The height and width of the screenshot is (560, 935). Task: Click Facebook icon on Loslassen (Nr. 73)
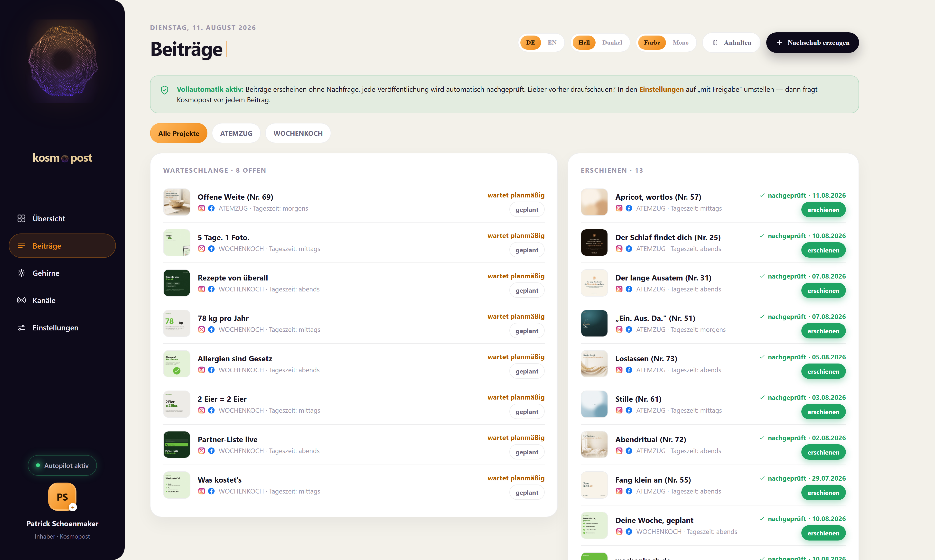click(629, 370)
